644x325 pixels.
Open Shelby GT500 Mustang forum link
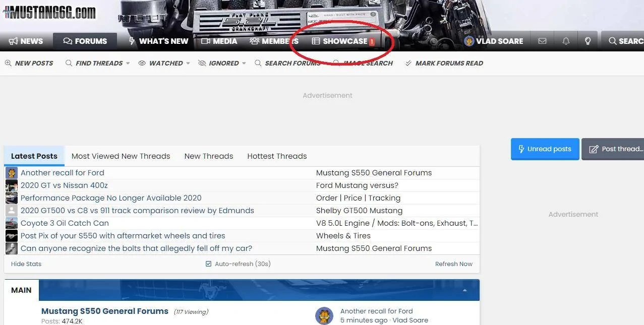point(359,211)
